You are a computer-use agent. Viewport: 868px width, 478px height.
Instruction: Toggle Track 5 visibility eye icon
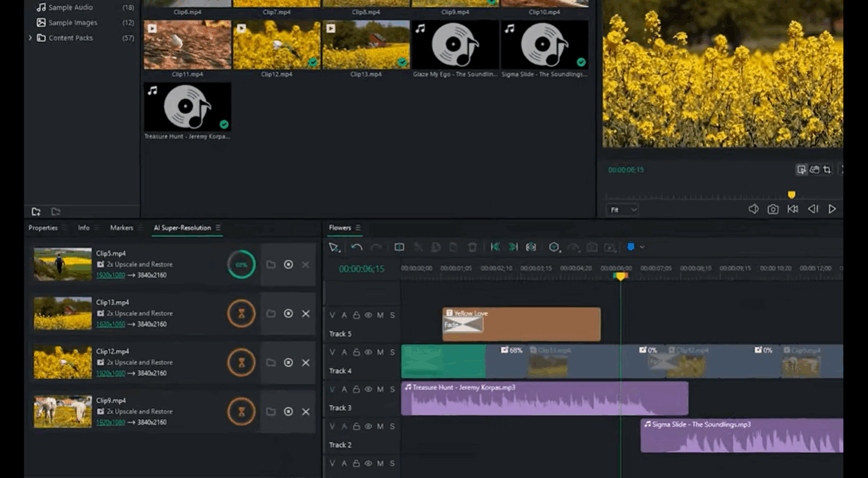pyautogui.click(x=368, y=315)
